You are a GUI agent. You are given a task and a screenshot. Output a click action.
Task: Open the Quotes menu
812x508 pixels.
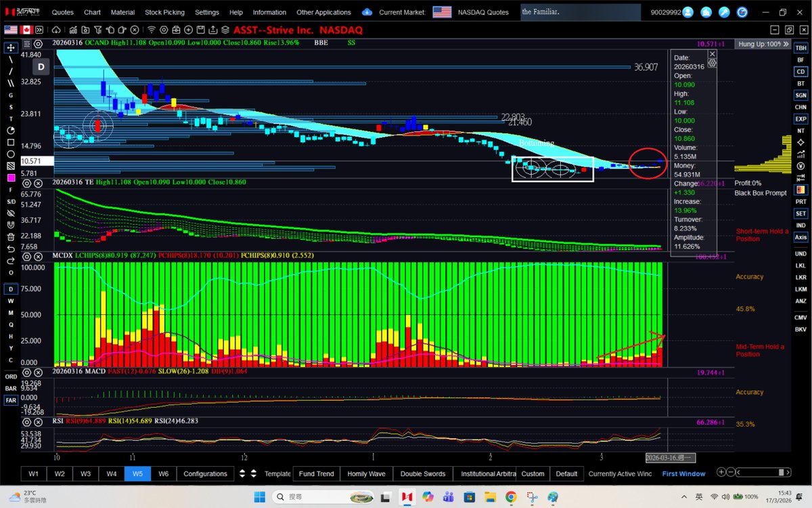[x=63, y=12]
